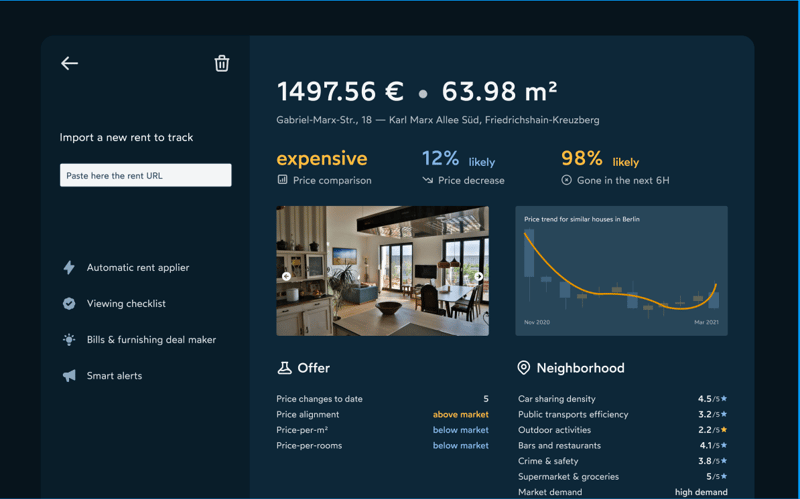Click the lightning bolt icon for automatic applier
Image resolution: width=800 pixels, height=499 pixels.
coord(69,268)
